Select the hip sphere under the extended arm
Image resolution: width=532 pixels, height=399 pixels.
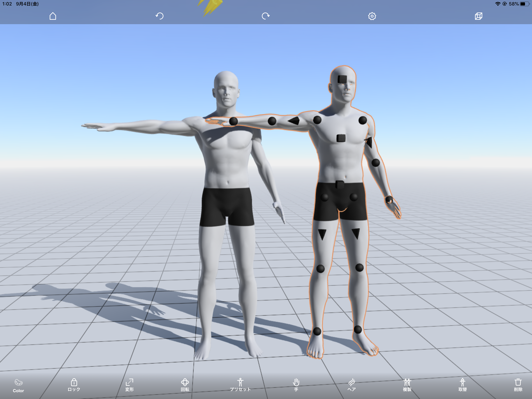coord(324,197)
